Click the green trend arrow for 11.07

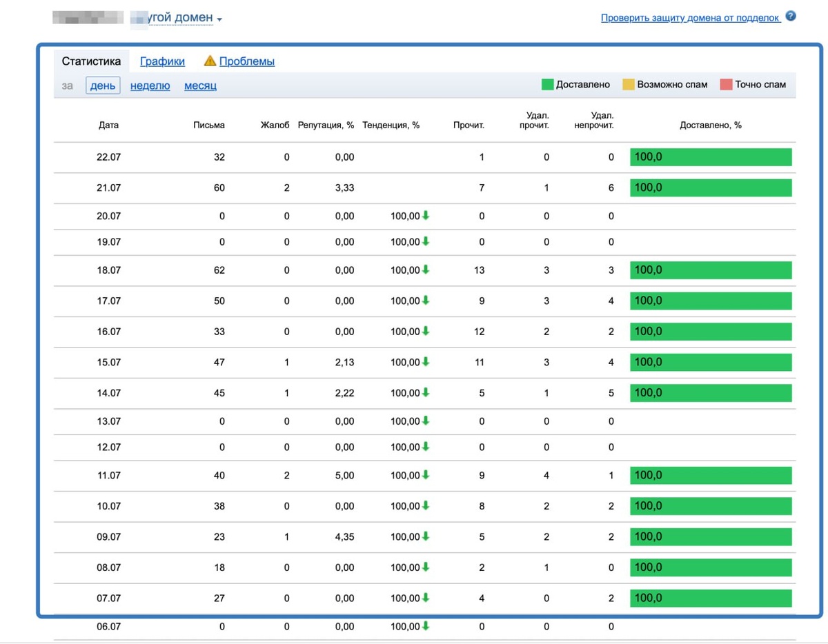(x=426, y=474)
